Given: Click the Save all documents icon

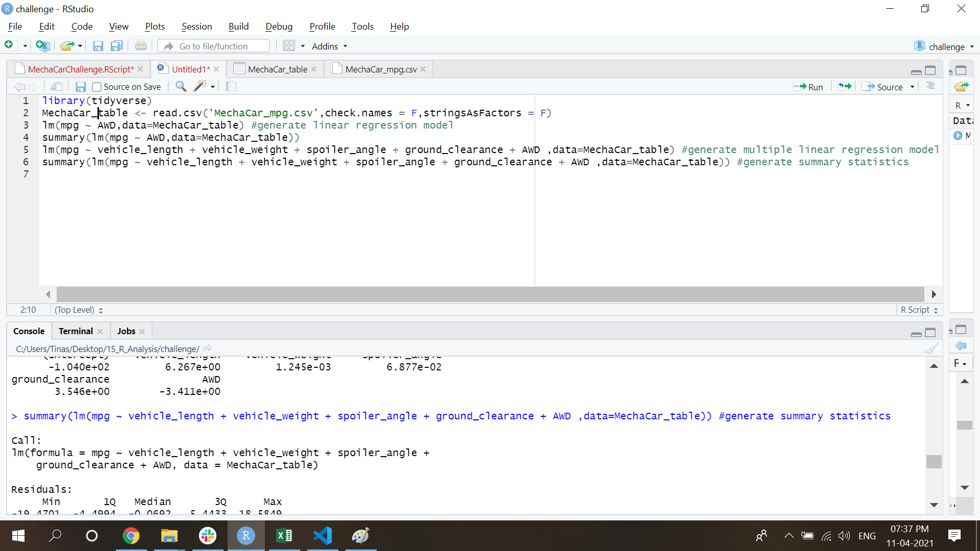Looking at the screenshot, I should (x=117, y=46).
